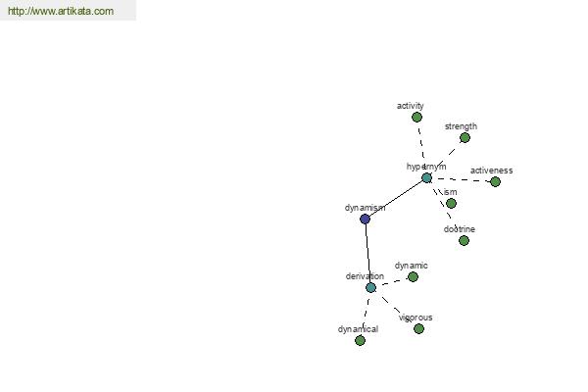
Task: Open the www.artikata.com link
Action: [61, 11]
